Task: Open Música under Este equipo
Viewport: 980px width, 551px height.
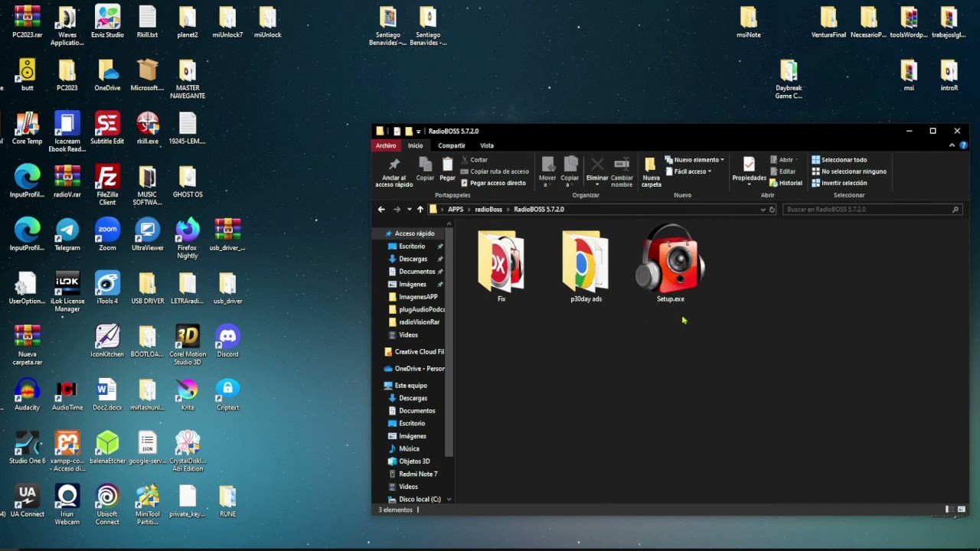Action: (409, 448)
